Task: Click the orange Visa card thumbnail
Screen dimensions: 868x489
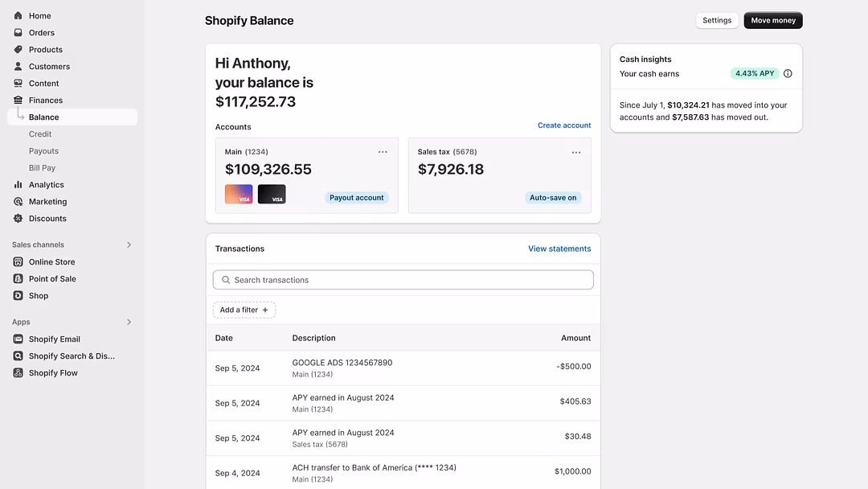Action: (x=239, y=194)
